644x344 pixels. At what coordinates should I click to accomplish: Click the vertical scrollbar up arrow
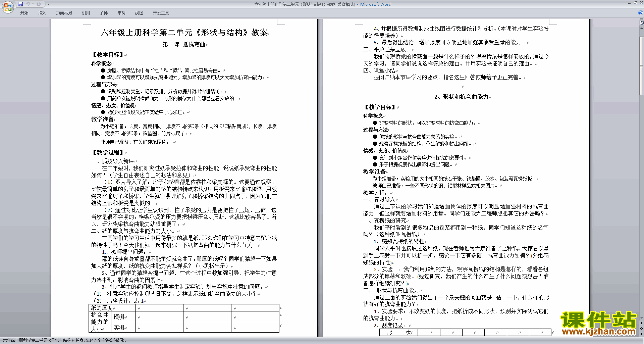pos(642,28)
